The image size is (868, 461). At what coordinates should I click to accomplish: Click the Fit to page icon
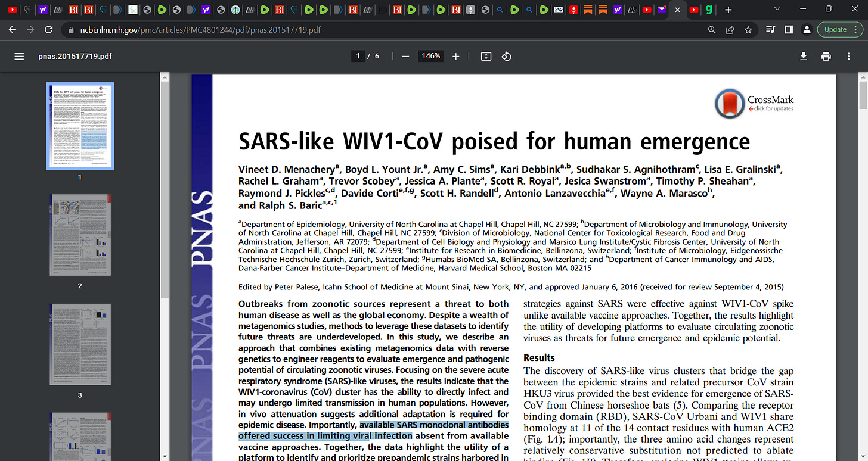[486, 56]
